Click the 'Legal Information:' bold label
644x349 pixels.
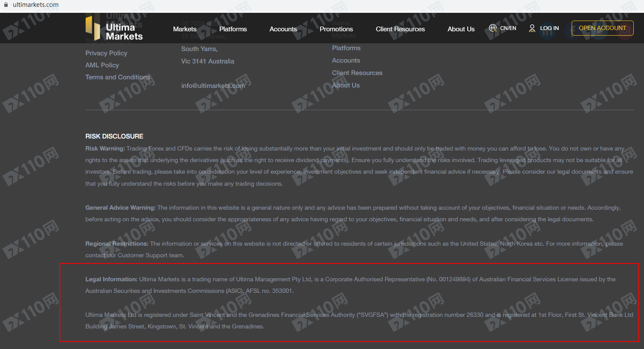click(111, 279)
